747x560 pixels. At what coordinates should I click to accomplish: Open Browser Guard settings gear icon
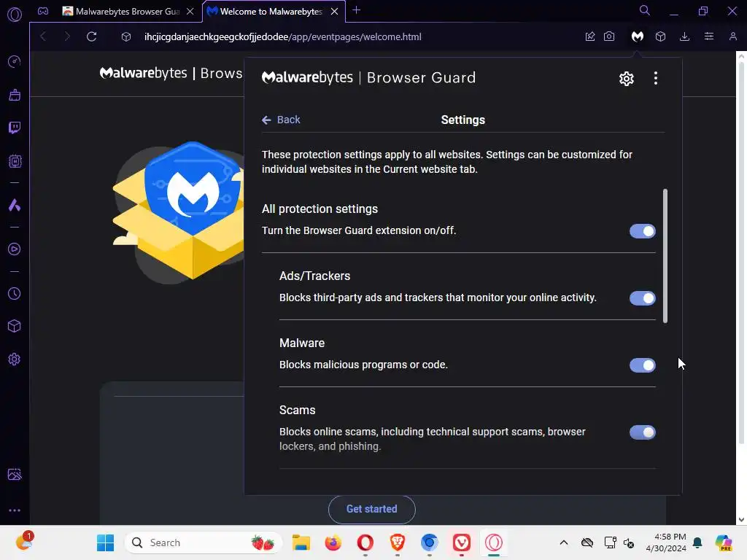coord(627,79)
